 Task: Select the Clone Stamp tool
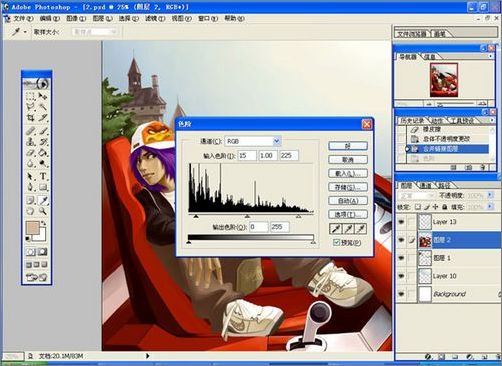[31, 142]
